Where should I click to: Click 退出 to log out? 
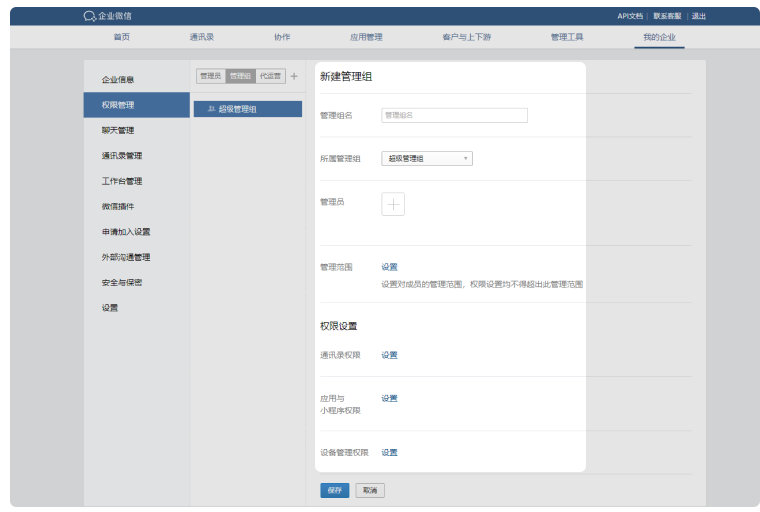[698, 16]
